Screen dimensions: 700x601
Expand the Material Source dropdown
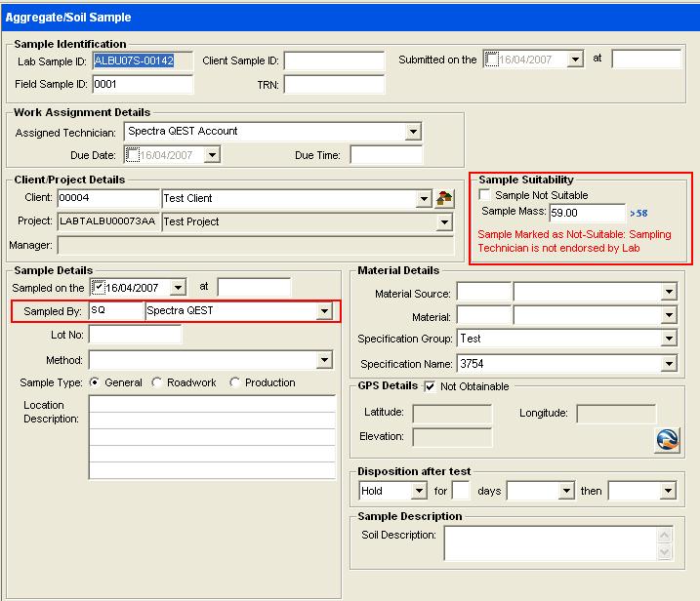(x=669, y=292)
